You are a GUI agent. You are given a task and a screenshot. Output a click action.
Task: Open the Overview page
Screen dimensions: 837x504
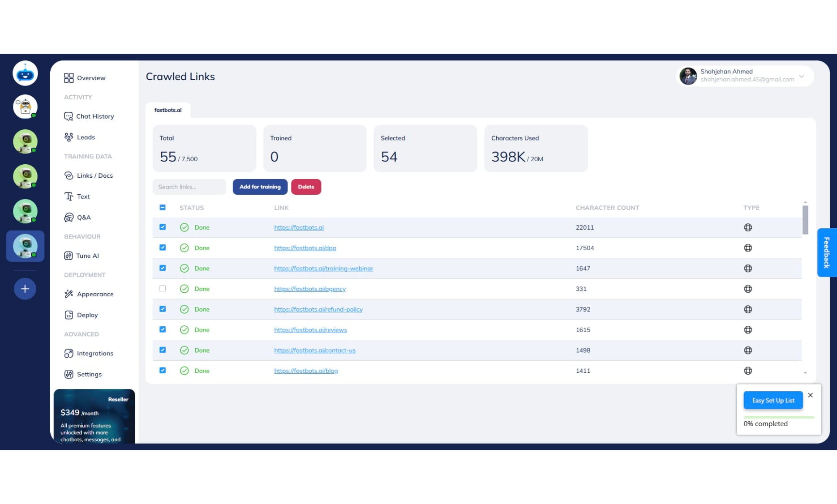[x=90, y=78]
